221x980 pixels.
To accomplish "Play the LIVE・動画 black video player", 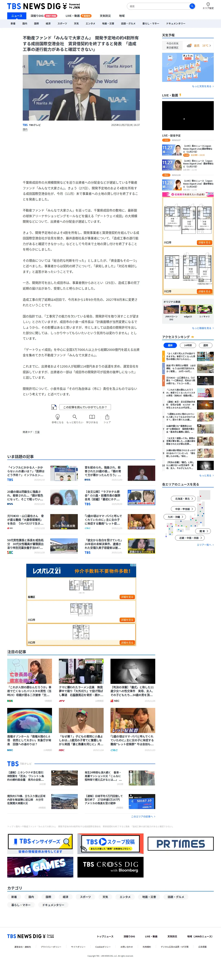I will (x=188, y=116).
